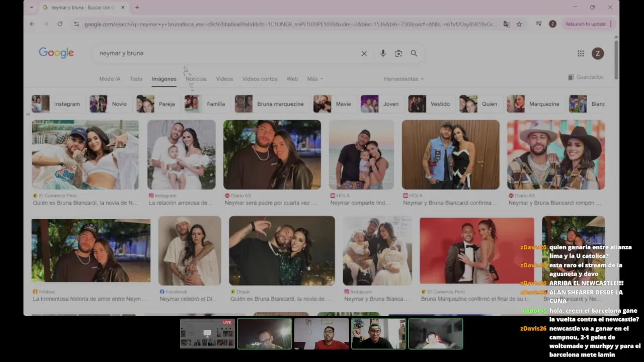Screen dimensions: 644x362
Task: Filter images by Joven chip
Action: tap(381, 104)
